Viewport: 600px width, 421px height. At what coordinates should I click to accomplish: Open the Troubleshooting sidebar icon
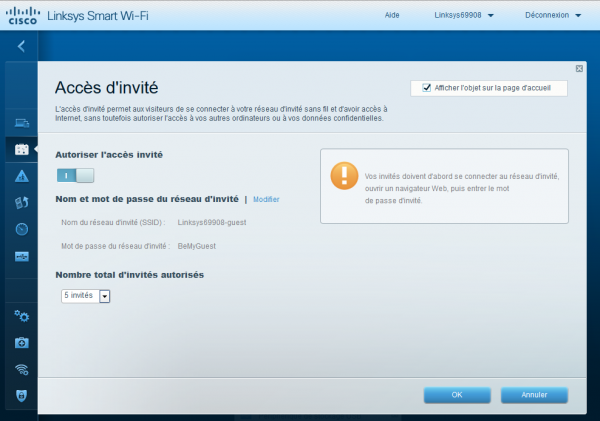(x=21, y=342)
